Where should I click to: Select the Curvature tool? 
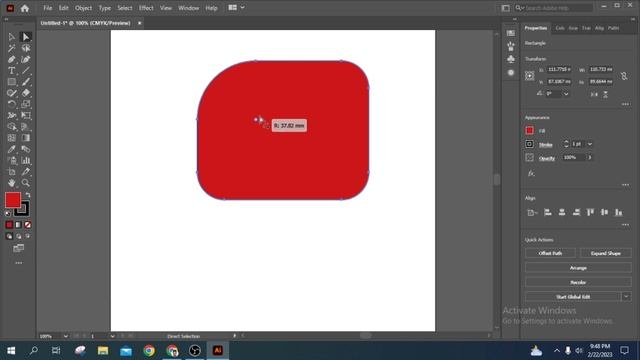[26, 60]
